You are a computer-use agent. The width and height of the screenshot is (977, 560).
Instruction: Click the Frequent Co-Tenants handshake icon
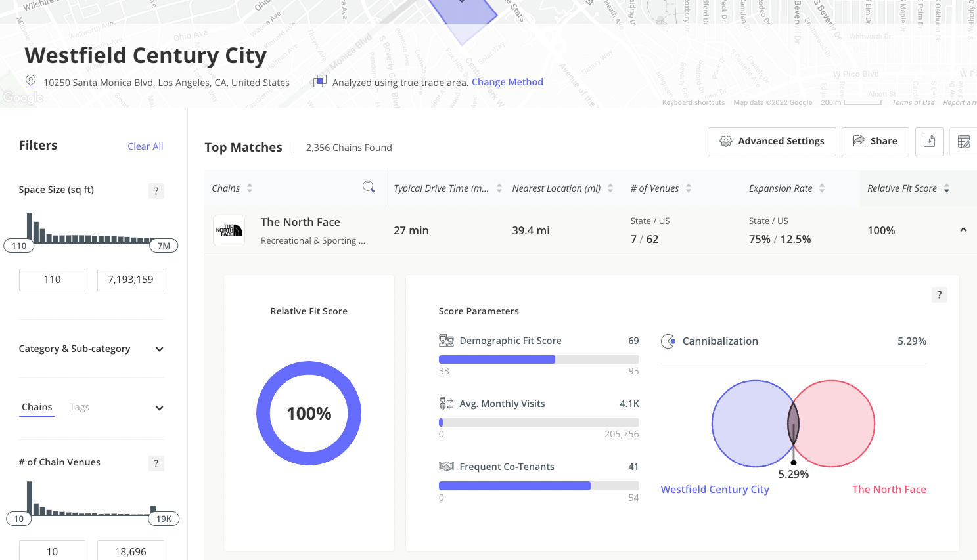[x=446, y=466]
